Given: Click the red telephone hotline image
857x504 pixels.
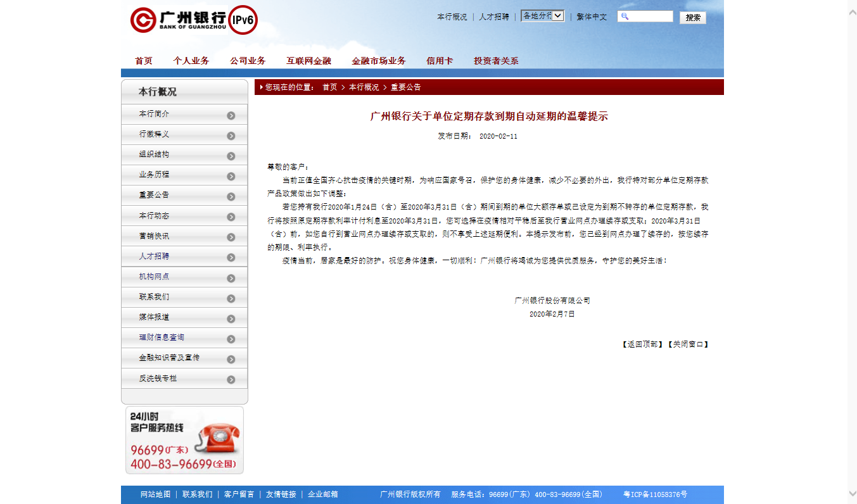Looking at the screenshot, I should point(184,440).
